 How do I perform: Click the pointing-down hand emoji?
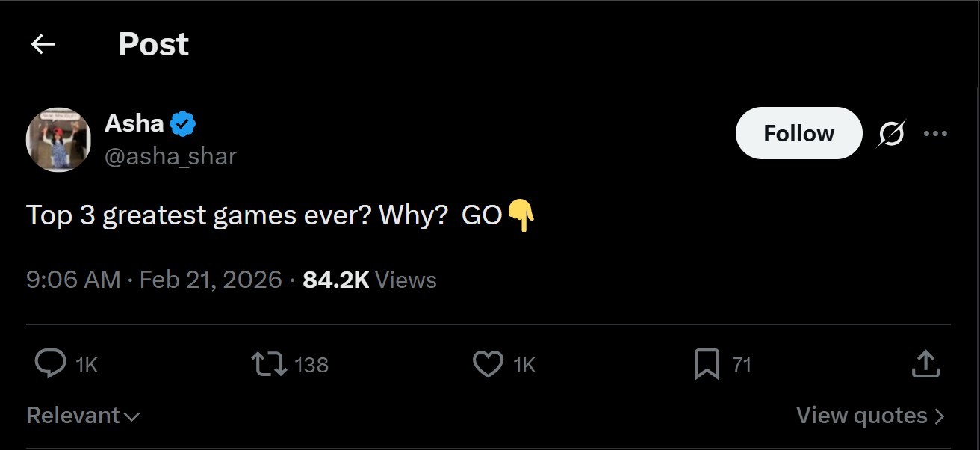click(x=521, y=216)
